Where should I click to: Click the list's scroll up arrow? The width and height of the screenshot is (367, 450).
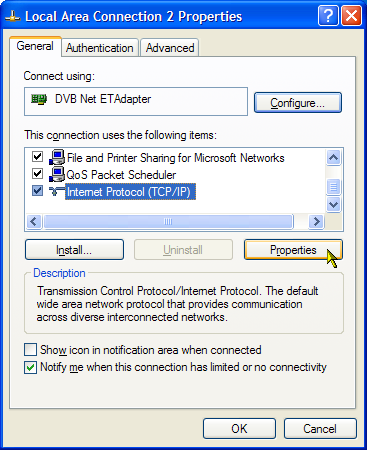[334, 157]
